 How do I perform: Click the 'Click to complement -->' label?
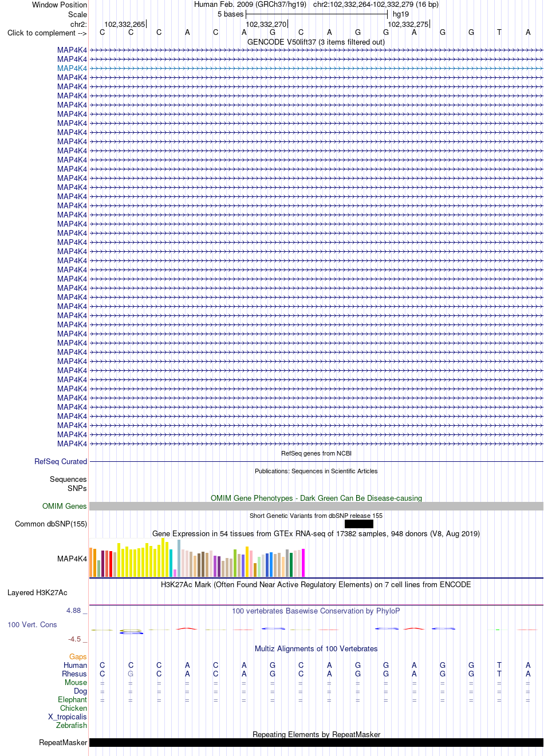pyautogui.click(x=47, y=33)
